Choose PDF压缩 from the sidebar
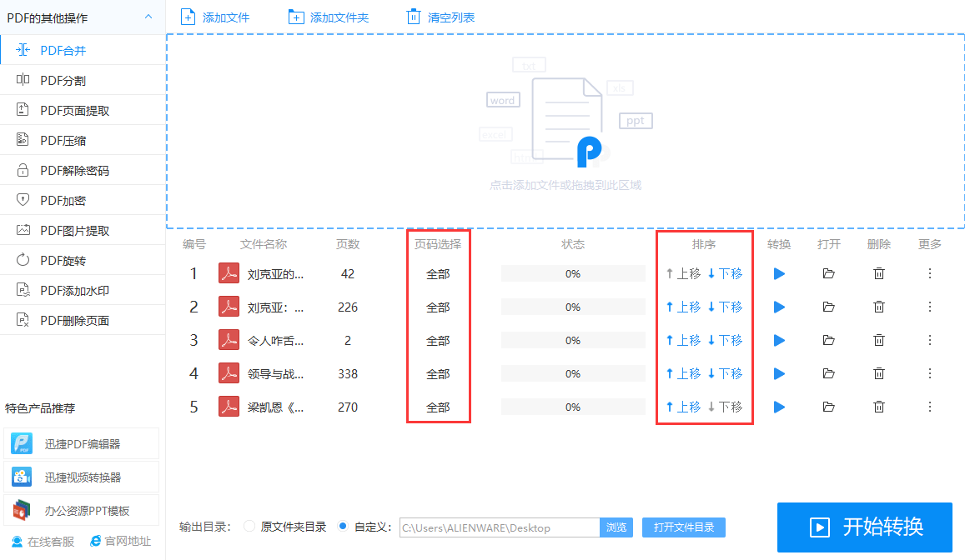965x560 pixels. [x=83, y=140]
